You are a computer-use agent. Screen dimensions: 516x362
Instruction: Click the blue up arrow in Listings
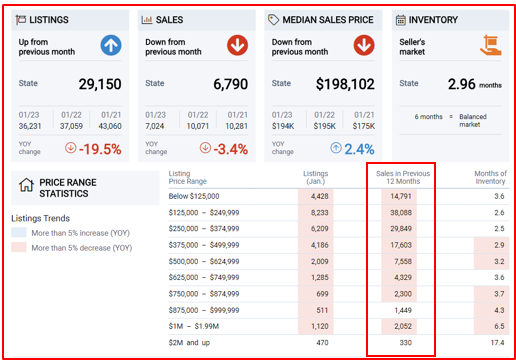pos(111,45)
